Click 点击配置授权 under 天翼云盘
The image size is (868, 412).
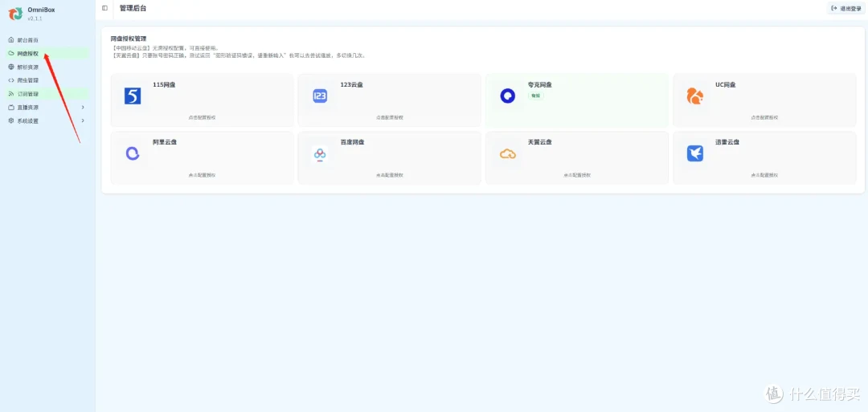577,175
